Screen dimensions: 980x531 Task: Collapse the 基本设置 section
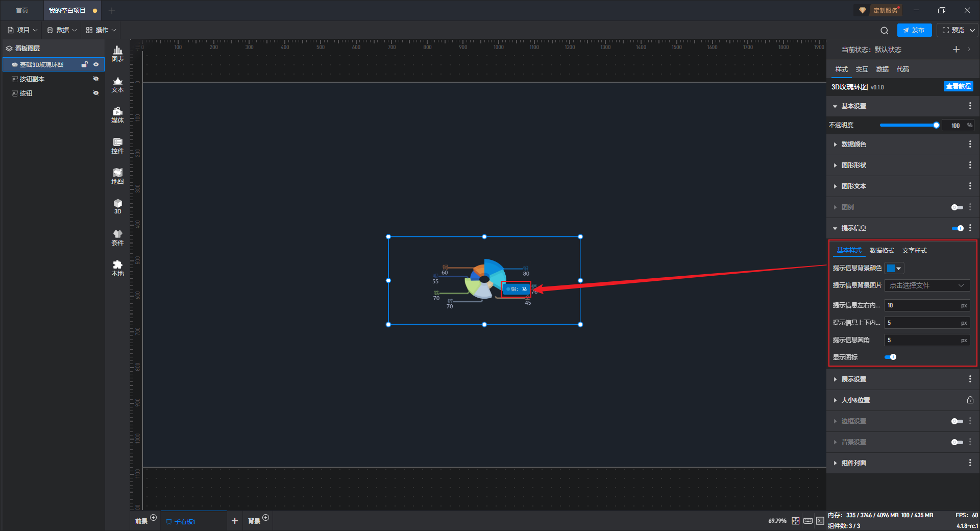(x=835, y=106)
